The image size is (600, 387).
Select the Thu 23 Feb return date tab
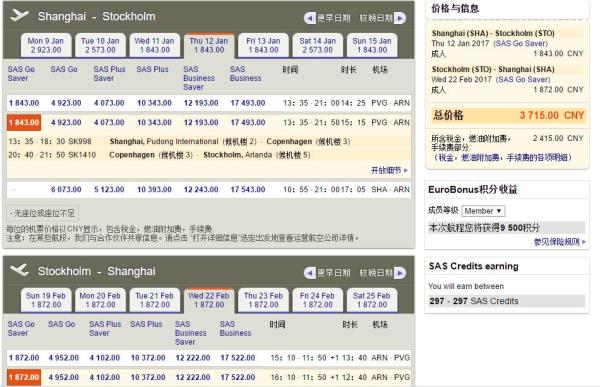click(x=263, y=300)
